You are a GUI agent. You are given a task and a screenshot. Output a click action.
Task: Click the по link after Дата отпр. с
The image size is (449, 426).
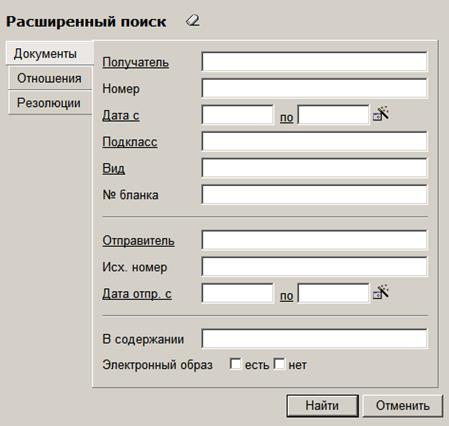click(x=287, y=295)
